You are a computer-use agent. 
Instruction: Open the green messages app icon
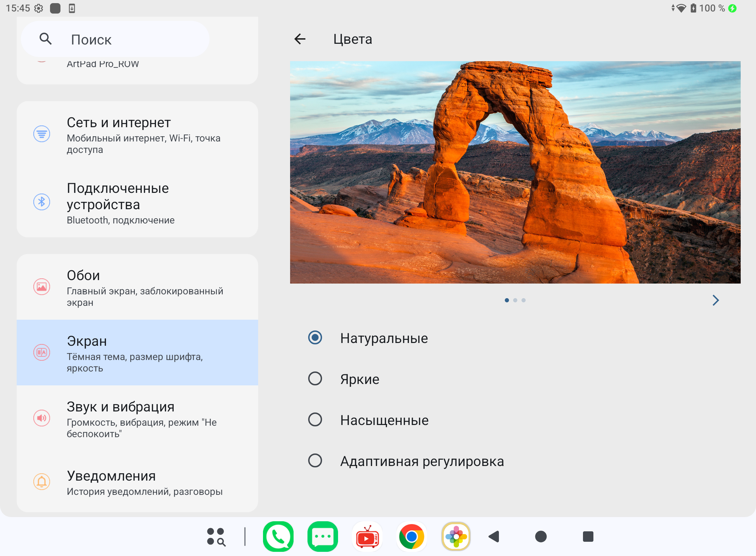pyautogui.click(x=322, y=536)
